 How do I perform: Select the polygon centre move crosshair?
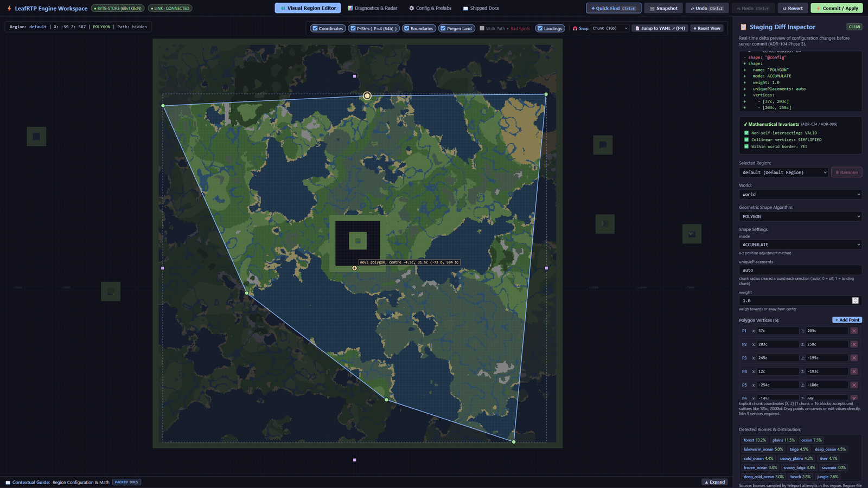pyautogui.click(x=354, y=268)
